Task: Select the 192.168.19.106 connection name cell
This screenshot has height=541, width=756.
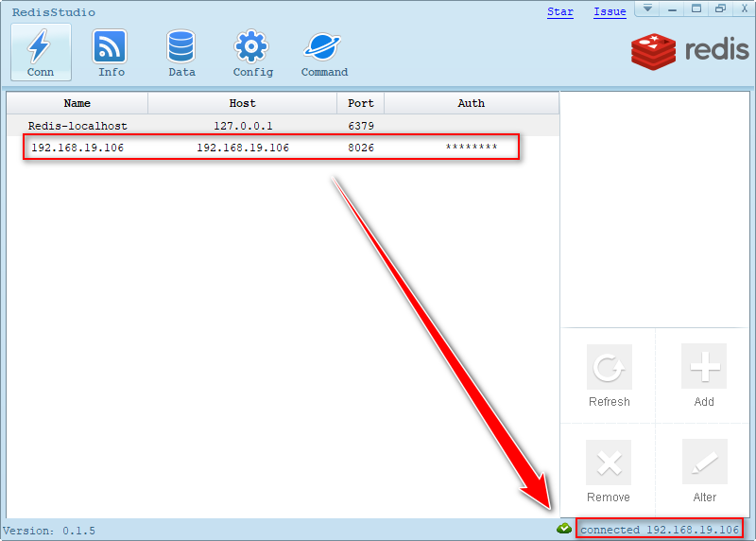Action: pos(77,148)
